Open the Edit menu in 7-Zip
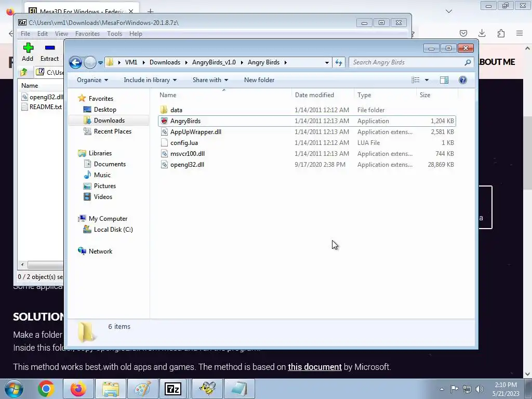The height and width of the screenshot is (399, 532). coord(43,34)
